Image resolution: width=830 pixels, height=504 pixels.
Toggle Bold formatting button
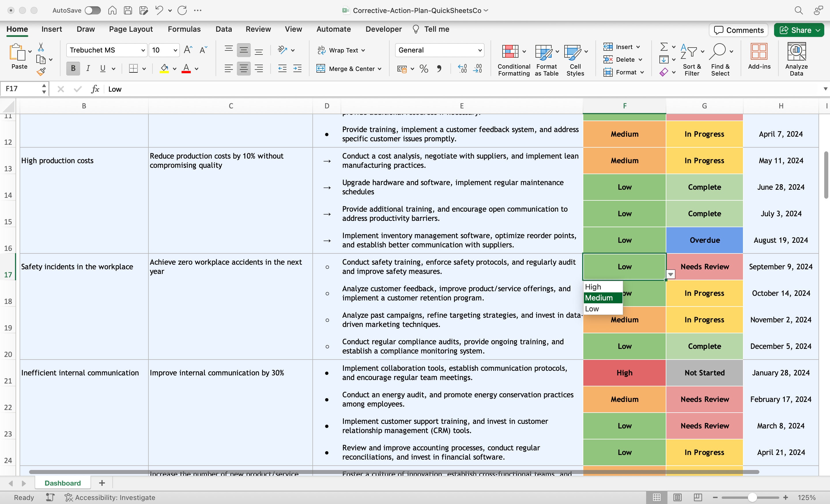click(73, 68)
